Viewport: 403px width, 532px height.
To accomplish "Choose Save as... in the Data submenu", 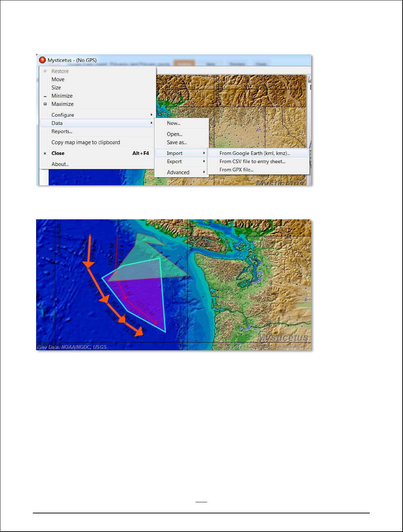I will point(182,142).
